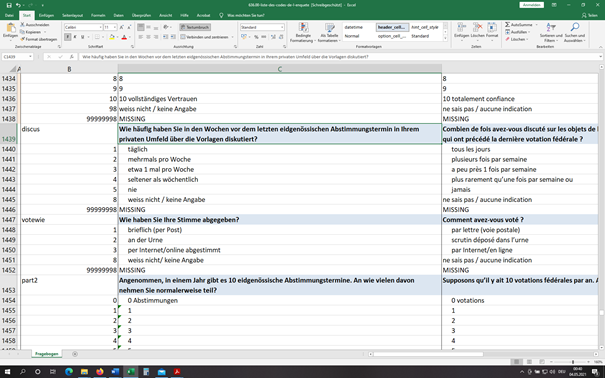The width and height of the screenshot is (605, 378).
Task: Select the Fragebogen sheet tab
Action: [47, 354]
